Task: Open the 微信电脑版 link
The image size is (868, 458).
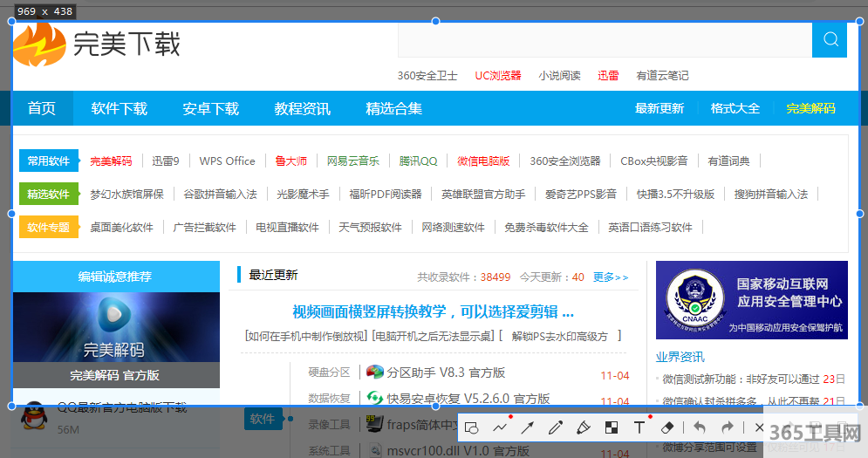Action: pos(483,161)
